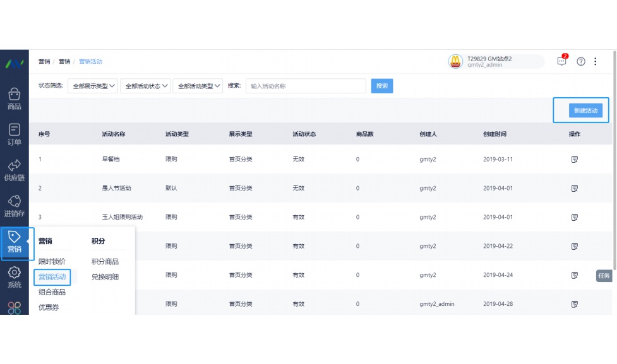Viewport: 617px width, 364px height.
Task: Open 积分商品 under the 积分 section
Action: click(x=106, y=261)
